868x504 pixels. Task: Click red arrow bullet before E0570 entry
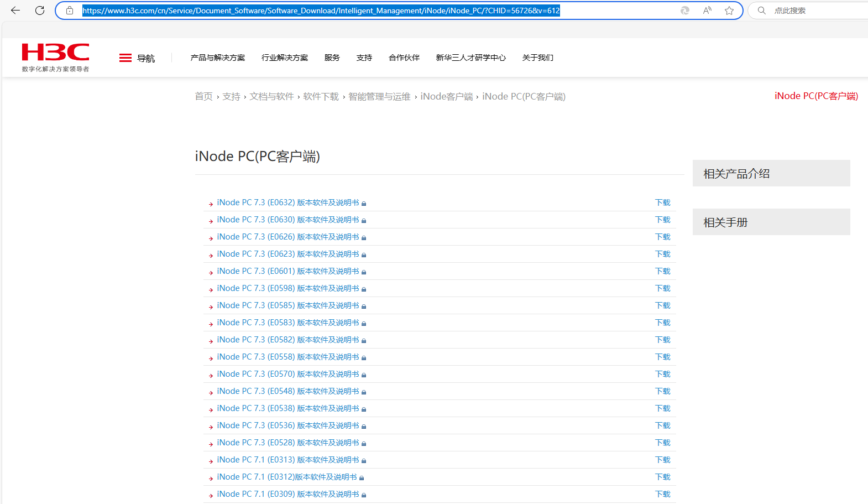(211, 376)
